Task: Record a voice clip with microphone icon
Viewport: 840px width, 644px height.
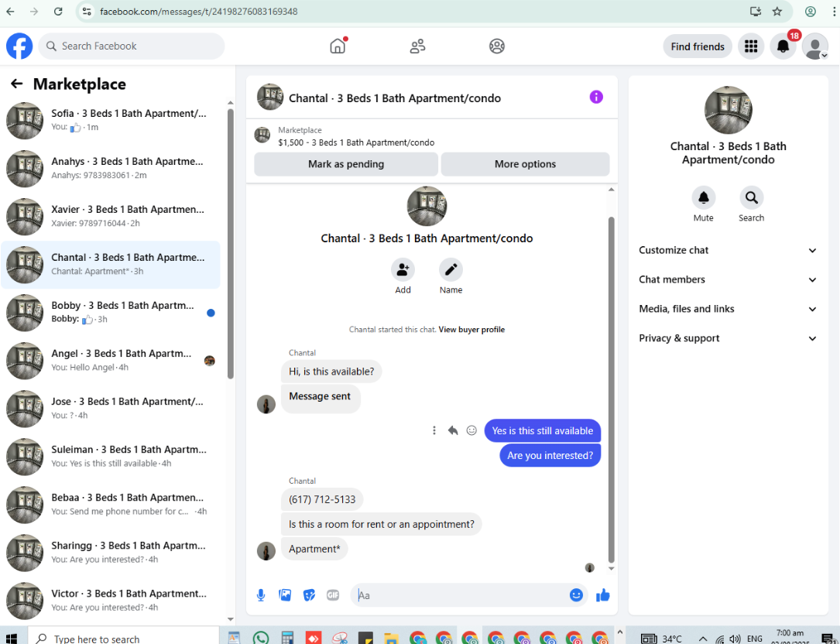Action: tap(261, 595)
